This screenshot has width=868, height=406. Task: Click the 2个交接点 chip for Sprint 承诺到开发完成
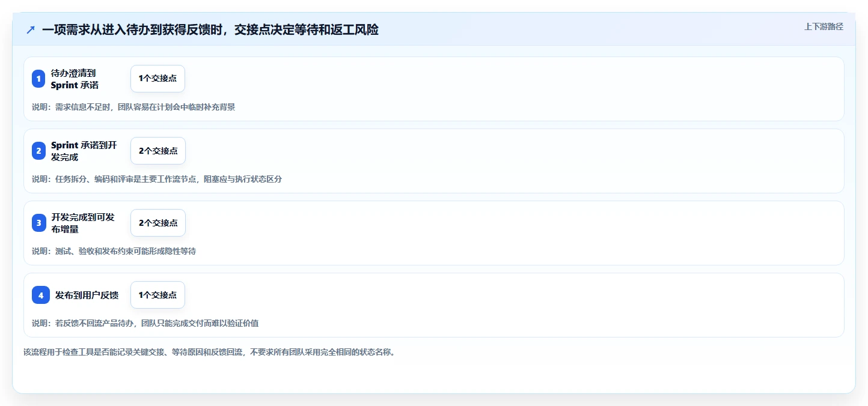click(158, 151)
